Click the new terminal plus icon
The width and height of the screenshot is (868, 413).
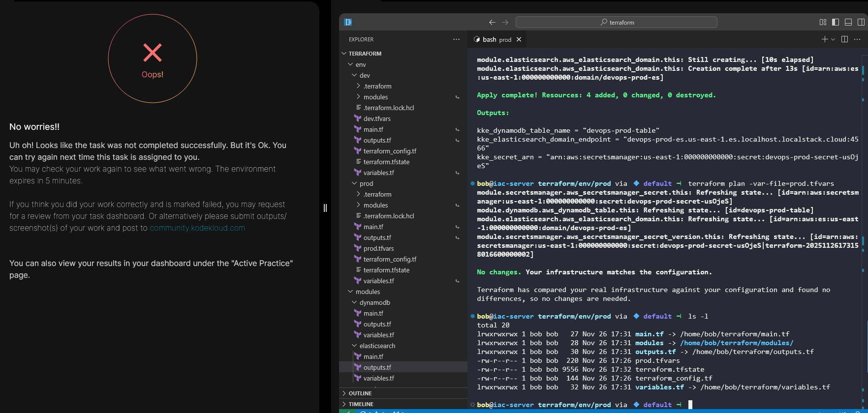[x=825, y=39]
